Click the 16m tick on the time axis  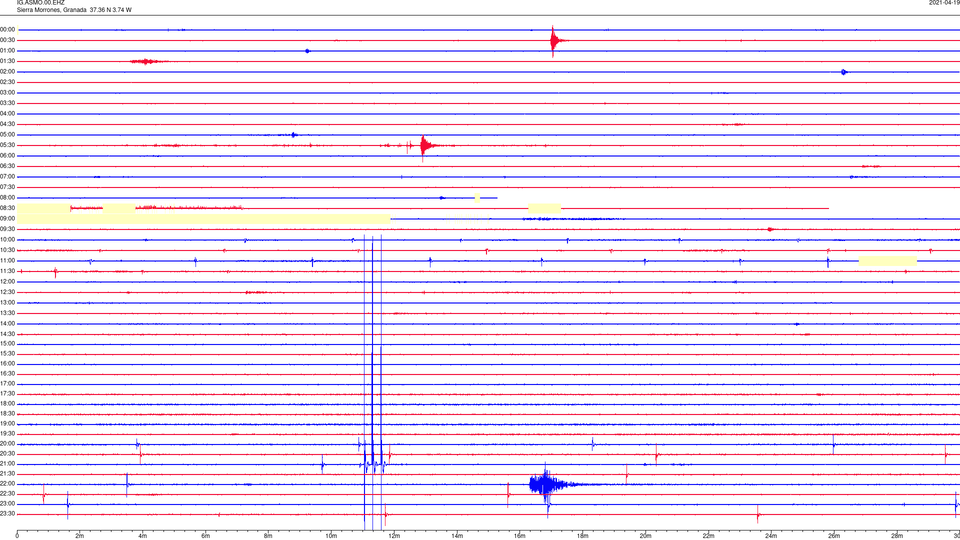pos(520,536)
